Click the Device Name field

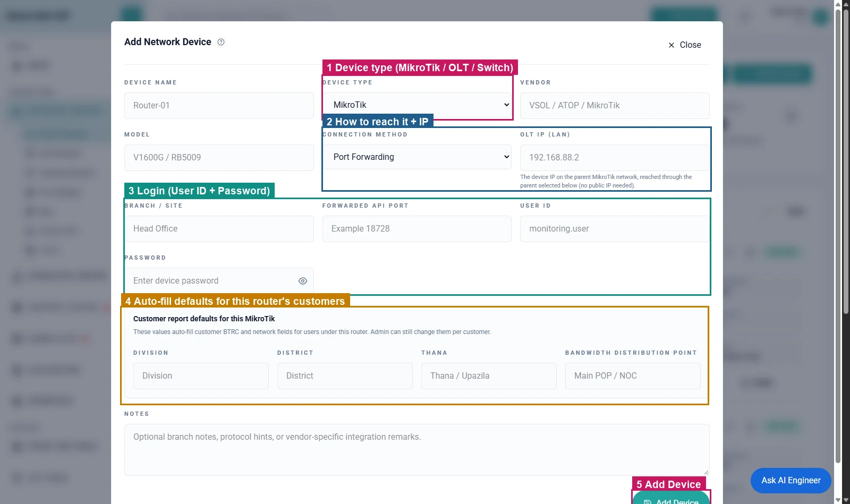(219, 106)
